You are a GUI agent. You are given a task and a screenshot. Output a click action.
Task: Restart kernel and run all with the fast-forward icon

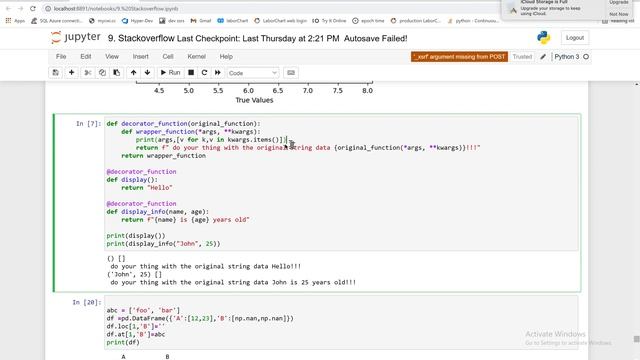(218, 73)
